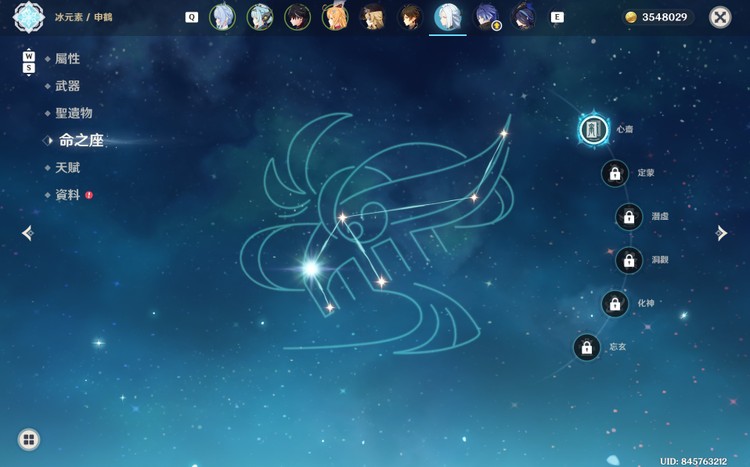Click the brightest glowing star in the constellation
The height and width of the screenshot is (467, 750).
tap(311, 268)
